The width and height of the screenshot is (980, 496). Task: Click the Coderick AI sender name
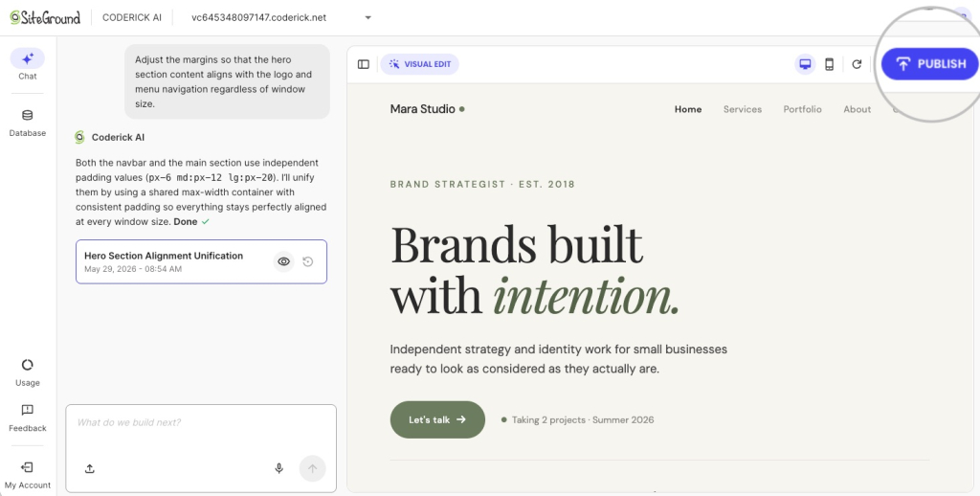118,137
